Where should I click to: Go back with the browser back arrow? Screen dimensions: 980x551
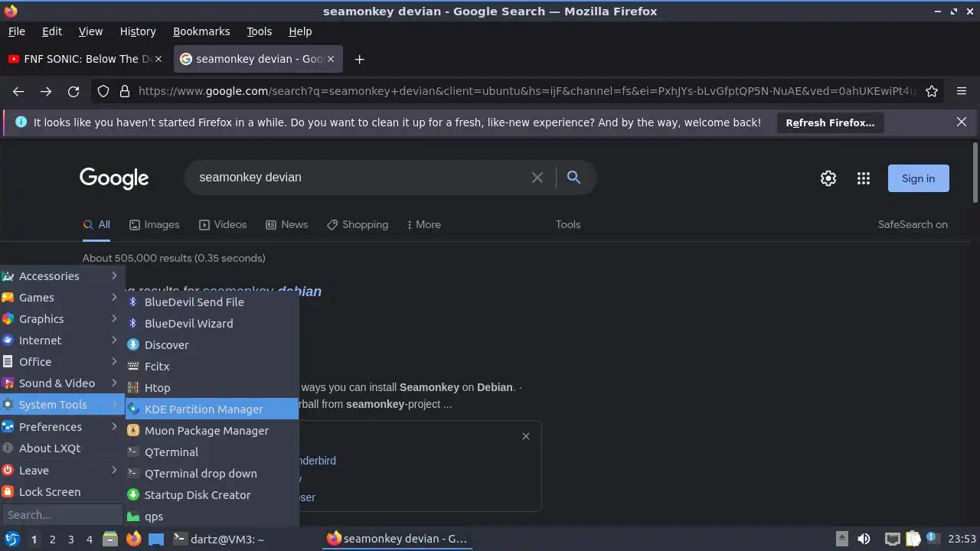tap(18, 91)
